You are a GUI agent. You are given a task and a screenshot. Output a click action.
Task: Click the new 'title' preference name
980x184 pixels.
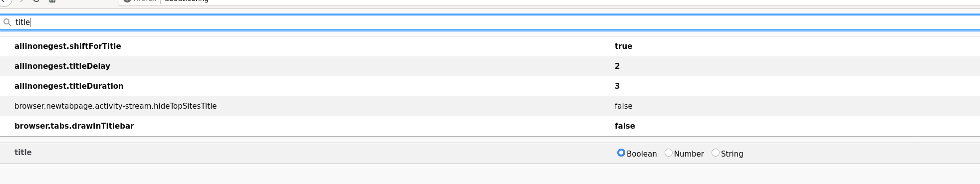(x=23, y=153)
